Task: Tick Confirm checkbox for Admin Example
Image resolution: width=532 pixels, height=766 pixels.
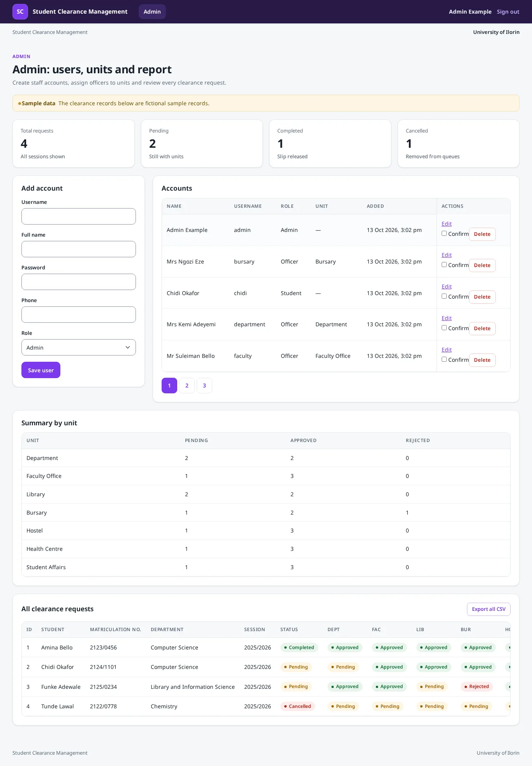Action: coord(444,234)
